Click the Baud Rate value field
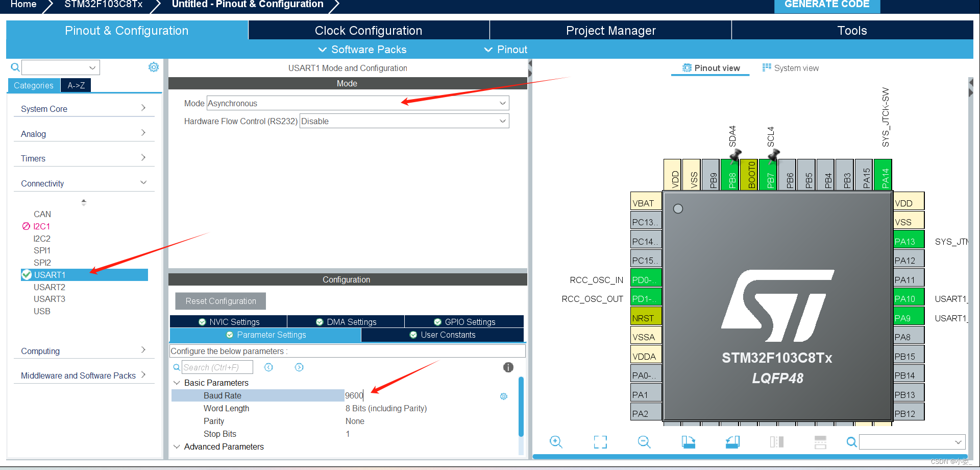The width and height of the screenshot is (980, 470). point(421,395)
